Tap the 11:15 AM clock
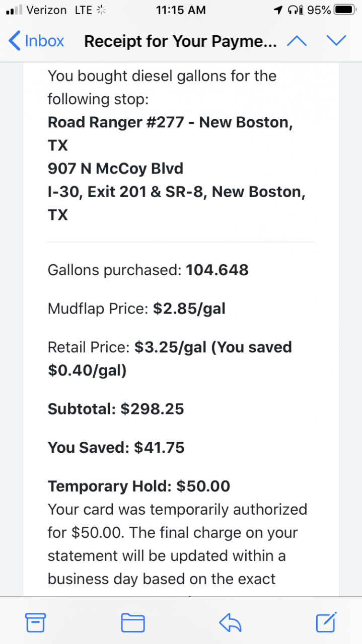362x644 pixels. (181, 10)
